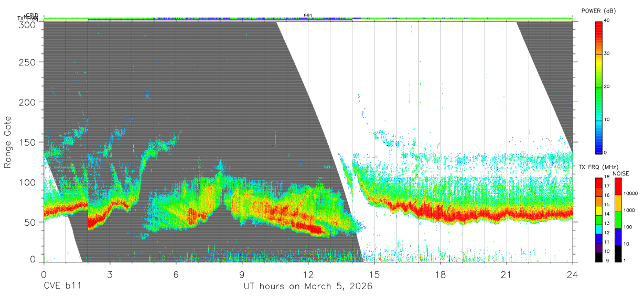Click the x-axis tick label 9
The image size is (644, 297).
[242, 274]
